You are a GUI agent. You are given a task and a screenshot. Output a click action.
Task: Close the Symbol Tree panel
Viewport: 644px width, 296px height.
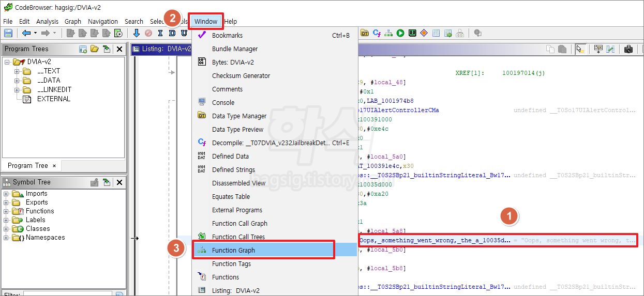coord(119,182)
